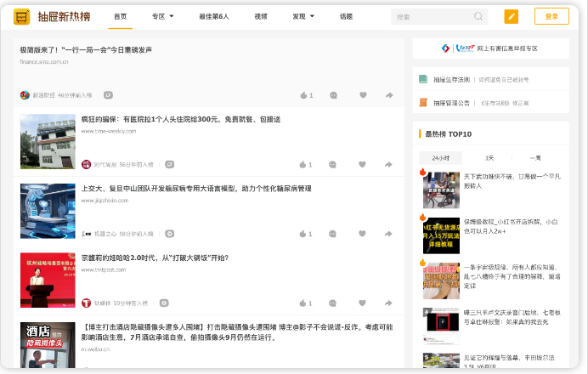Switch ranking to 一周 tab
The height and width of the screenshot is (374, 588).
coord(535,158)
